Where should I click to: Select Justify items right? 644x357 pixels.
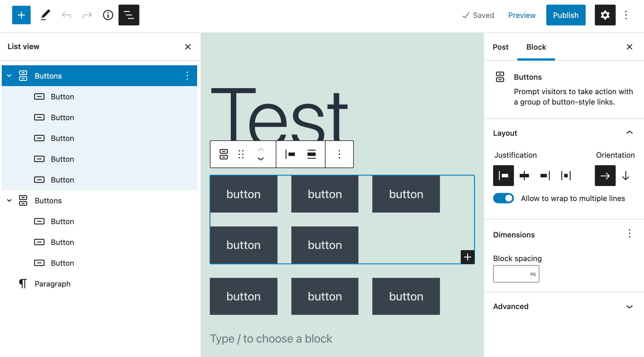545,176
